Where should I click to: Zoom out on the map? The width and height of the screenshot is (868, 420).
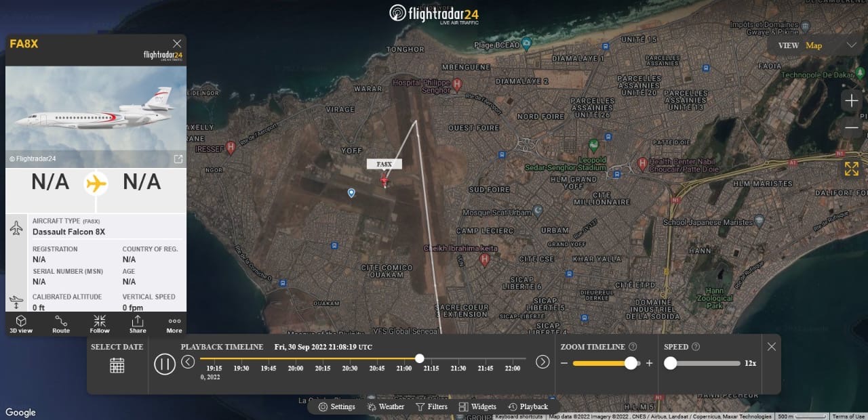click(x=851, y=127)
